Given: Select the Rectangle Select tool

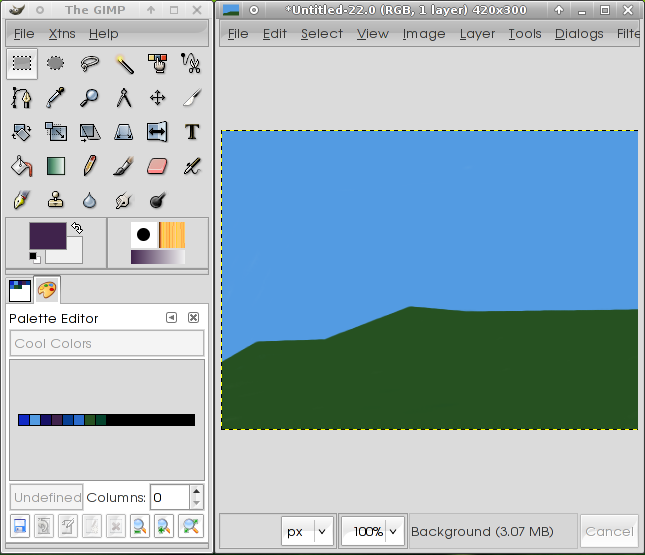Looking at the screenshot, I should click(x=22, y=64).
